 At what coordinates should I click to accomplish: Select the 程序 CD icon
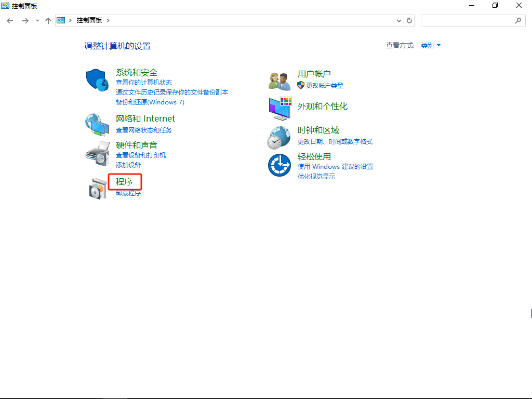tap(97, 187)
